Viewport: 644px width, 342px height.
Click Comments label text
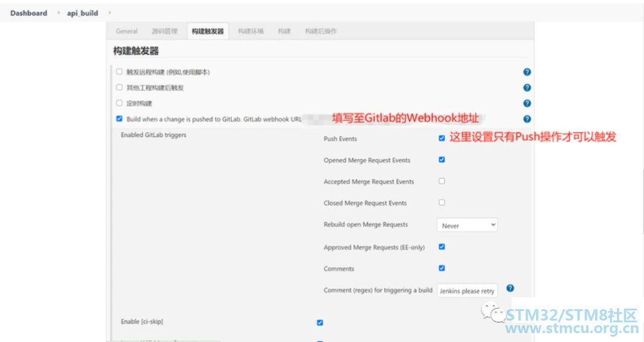[339, 269]
